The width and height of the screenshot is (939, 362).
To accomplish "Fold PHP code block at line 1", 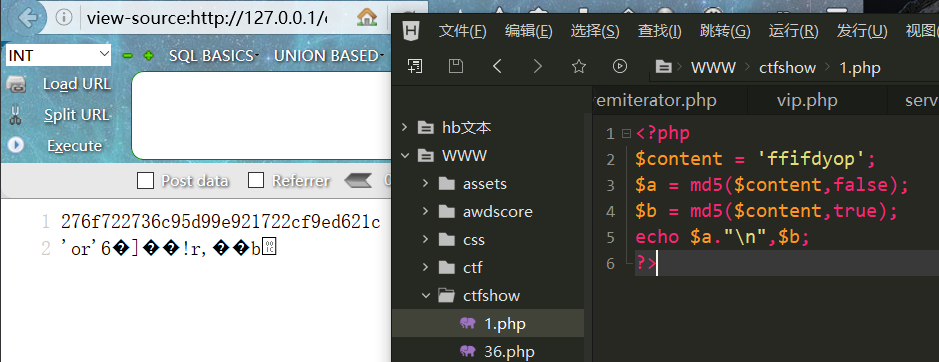I will (x=626, y=133).
